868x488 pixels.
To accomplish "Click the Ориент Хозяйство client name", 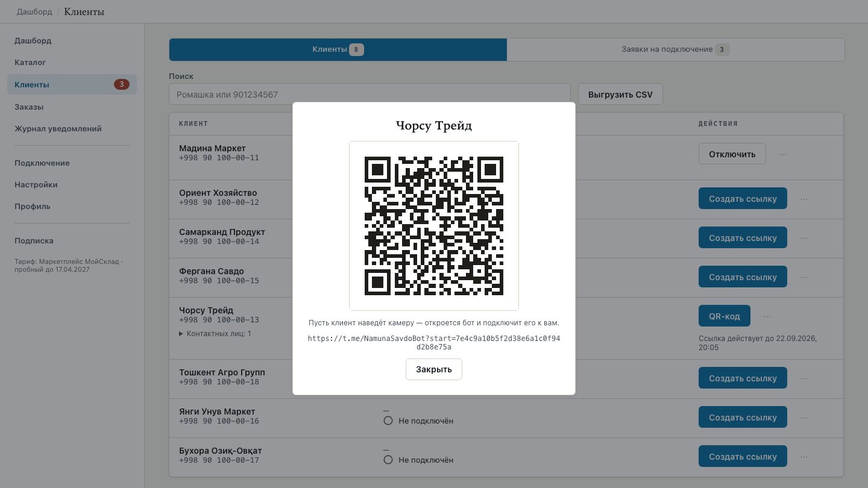I will pos(218,193).
